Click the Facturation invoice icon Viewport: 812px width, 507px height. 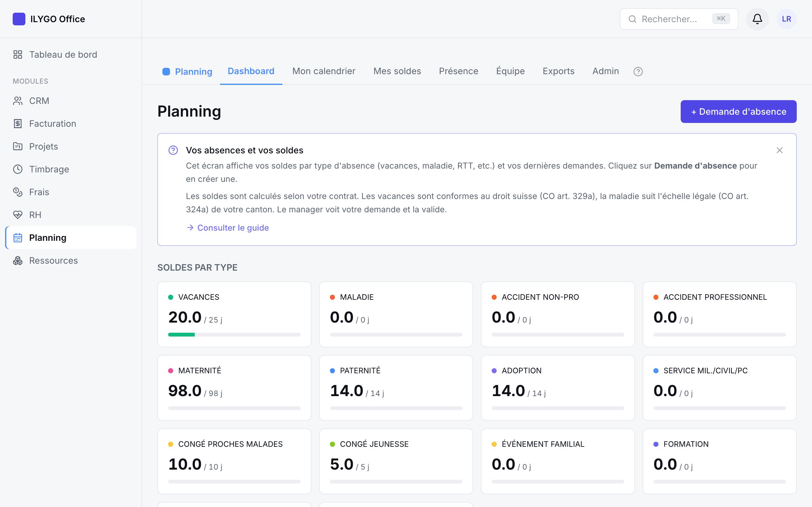click(x=18, y=124)
